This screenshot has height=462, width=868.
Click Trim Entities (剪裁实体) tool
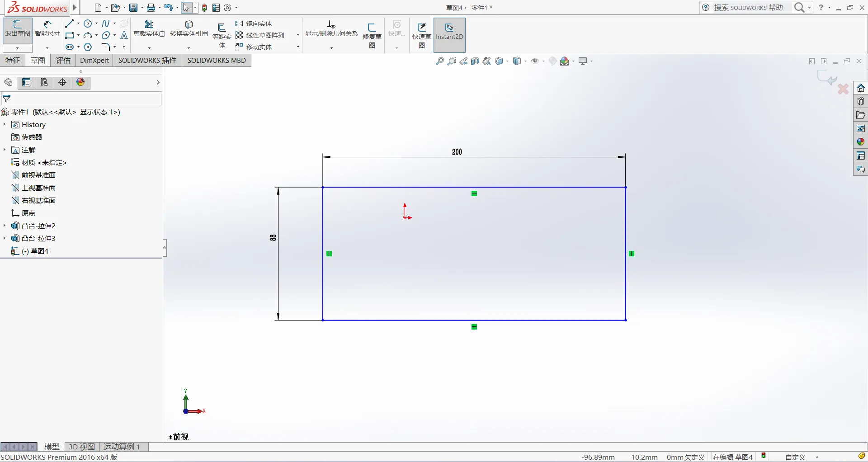[x=149, y=28]
